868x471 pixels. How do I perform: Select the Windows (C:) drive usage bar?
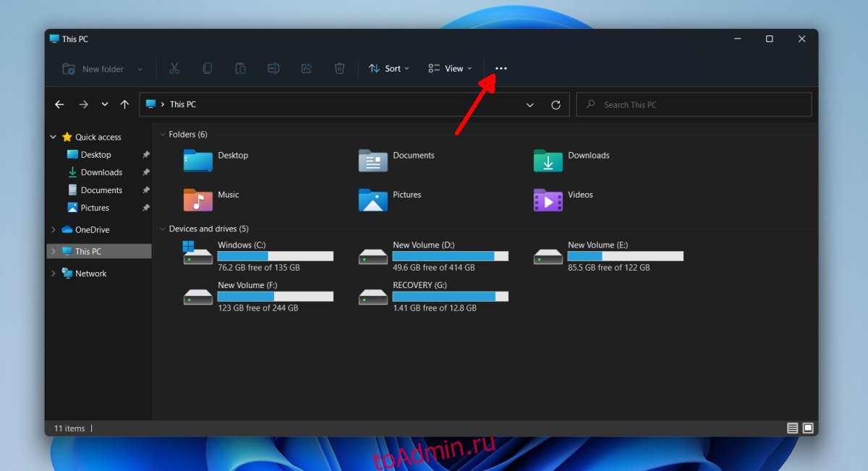click(x=275, y=256)
